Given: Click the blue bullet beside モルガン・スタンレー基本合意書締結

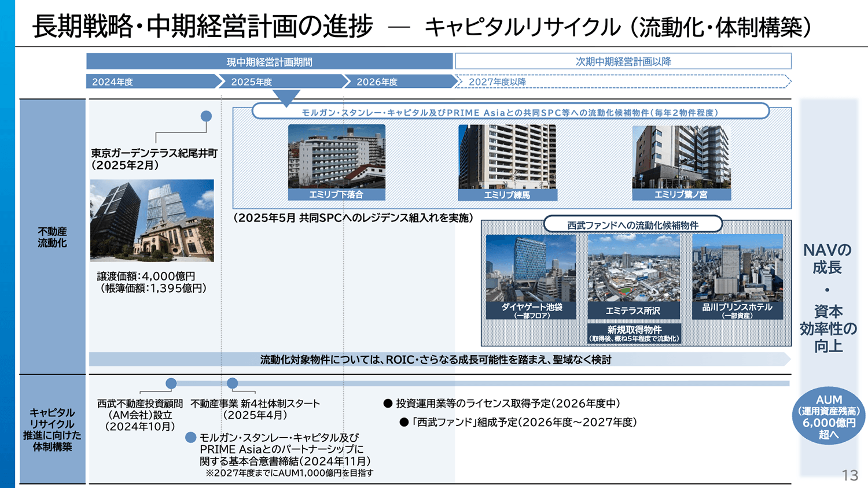Looking at the screenshot, I should click(190, 438).
